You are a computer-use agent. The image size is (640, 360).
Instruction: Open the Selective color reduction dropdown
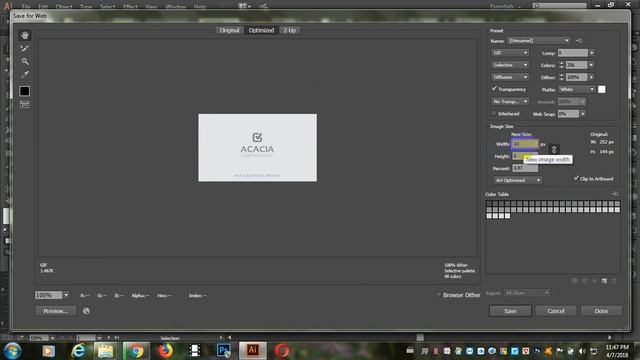(x=510, y=65)
